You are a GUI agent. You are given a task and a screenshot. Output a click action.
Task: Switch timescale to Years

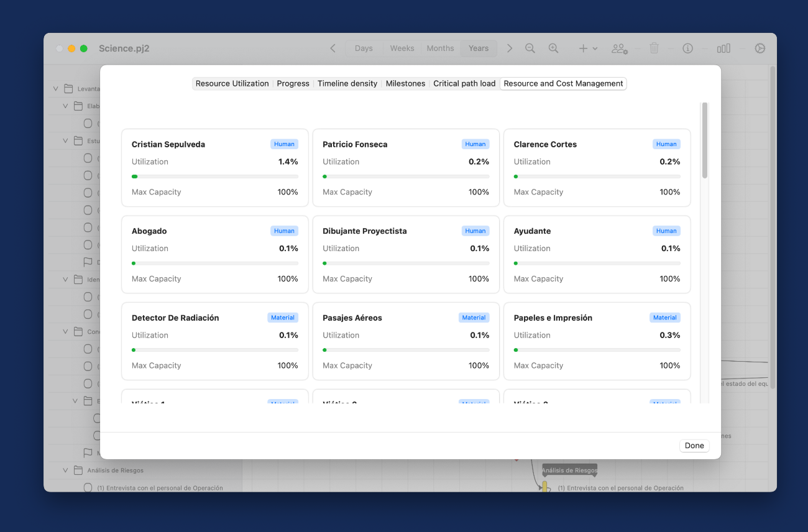479,48
